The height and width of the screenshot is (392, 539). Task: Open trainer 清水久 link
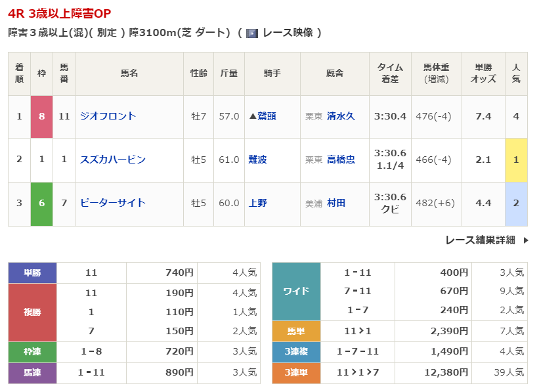[340, 116]
